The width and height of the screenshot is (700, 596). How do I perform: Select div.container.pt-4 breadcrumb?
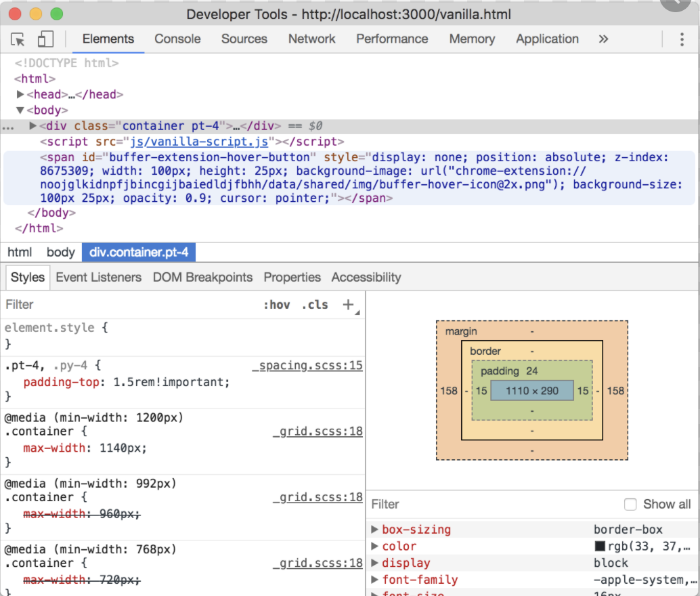pyautogui.click(x=139, y=253)
